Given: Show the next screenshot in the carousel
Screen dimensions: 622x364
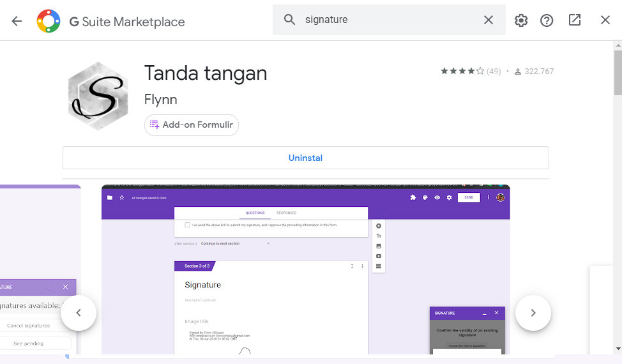Looking at the screenshot, I should pyautogui.click(x=533, y=313).
